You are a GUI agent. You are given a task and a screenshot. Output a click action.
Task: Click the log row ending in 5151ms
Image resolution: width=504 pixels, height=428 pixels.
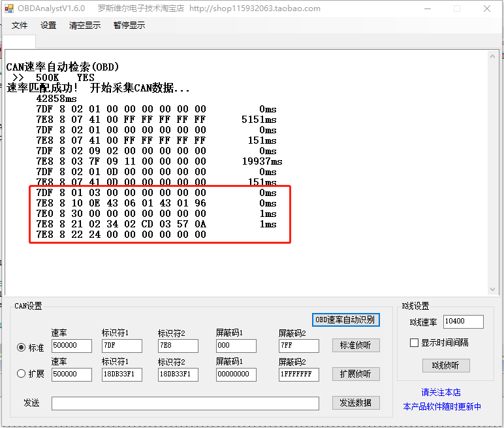pyautogui.click(x=156, y=120)
